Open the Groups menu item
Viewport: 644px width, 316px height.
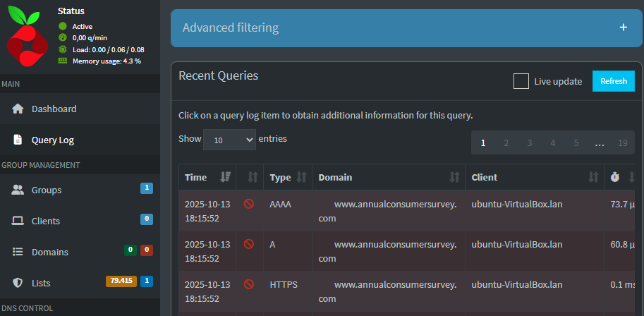[x=47, y=190]
